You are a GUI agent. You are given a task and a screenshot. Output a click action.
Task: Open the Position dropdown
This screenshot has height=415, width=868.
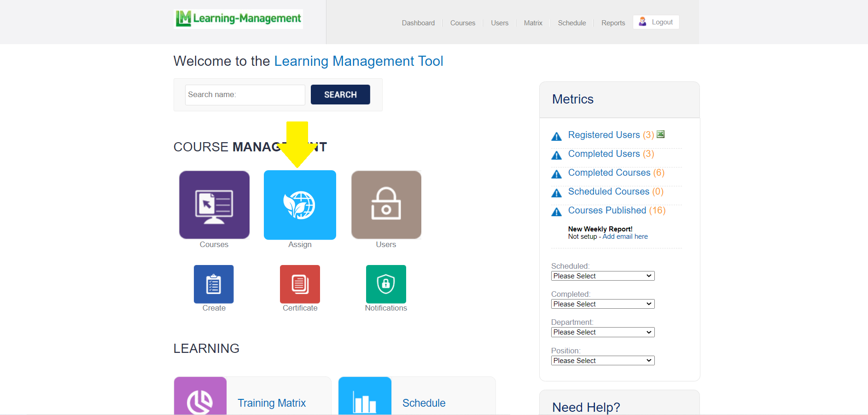click(602, 361)
